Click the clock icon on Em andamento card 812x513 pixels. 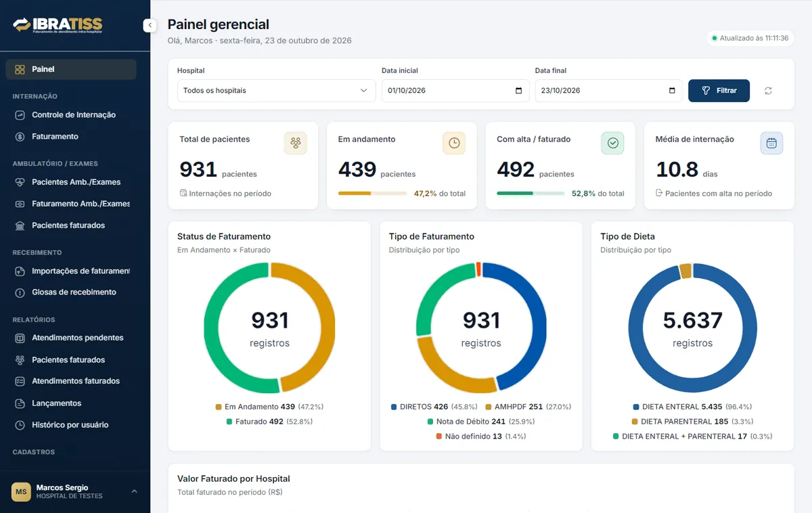click(x=454, y=143)
